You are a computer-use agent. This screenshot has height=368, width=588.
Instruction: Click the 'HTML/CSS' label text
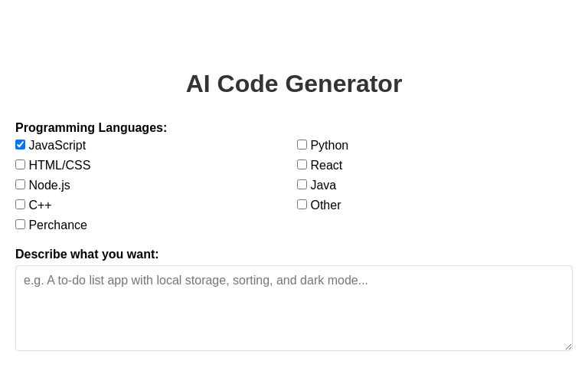[x=60, y=166]
